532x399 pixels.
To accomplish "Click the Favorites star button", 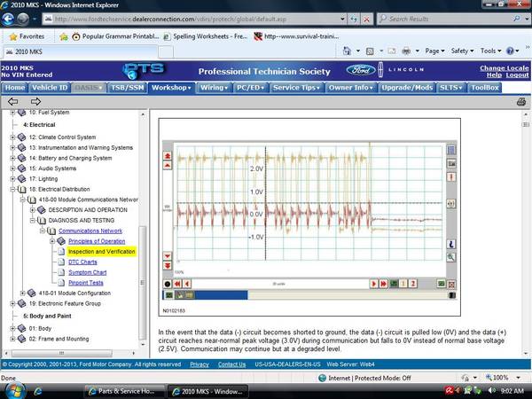I will click(x=27, y=36).
